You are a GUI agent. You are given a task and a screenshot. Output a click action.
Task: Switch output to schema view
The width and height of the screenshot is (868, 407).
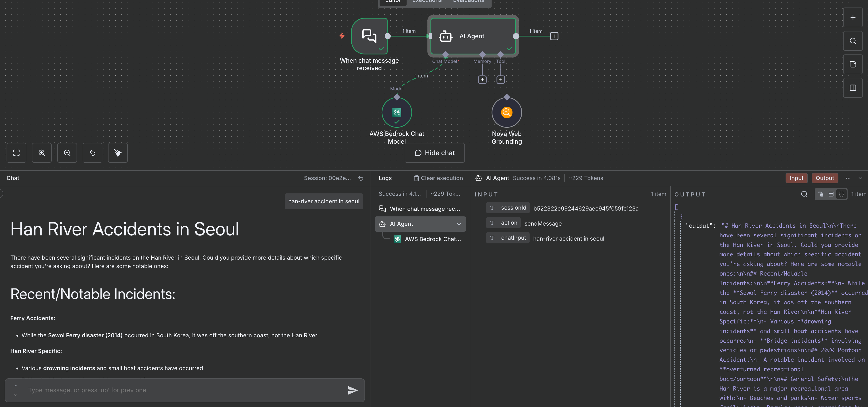point(821,194)
